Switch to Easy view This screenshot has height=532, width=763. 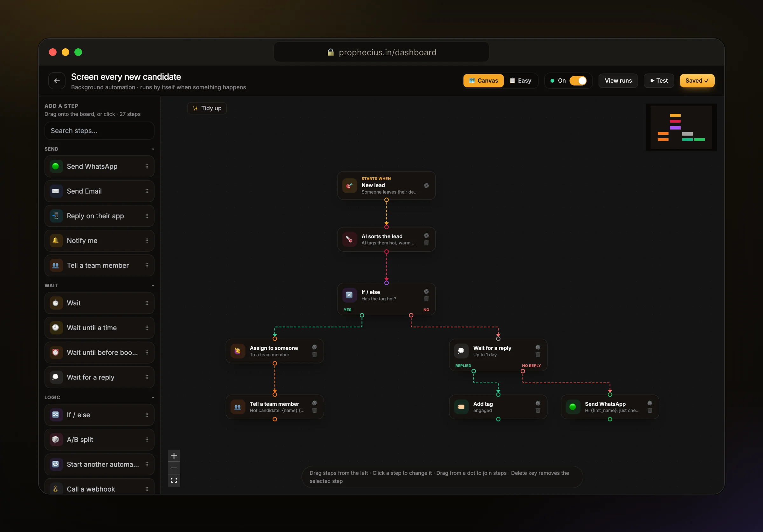(x=521, y=81)
